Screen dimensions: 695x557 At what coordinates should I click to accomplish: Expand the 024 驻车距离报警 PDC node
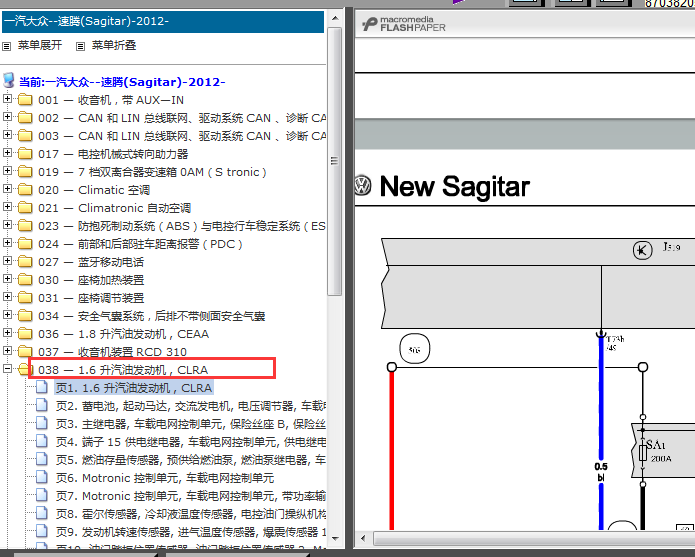7,243
